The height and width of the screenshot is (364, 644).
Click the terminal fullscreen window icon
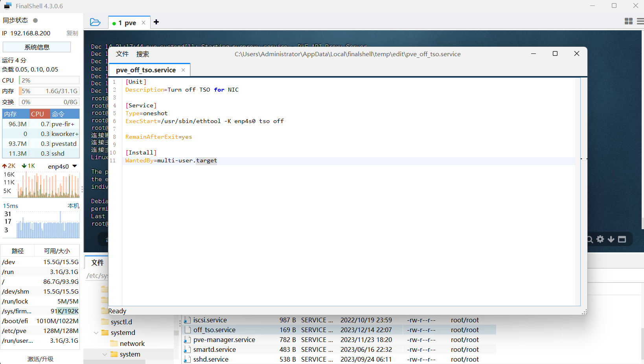(622, 239)
